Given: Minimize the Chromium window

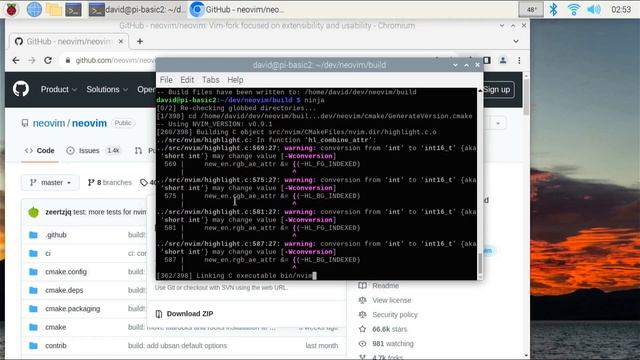Looking at the screenshot, I should 502,25.
